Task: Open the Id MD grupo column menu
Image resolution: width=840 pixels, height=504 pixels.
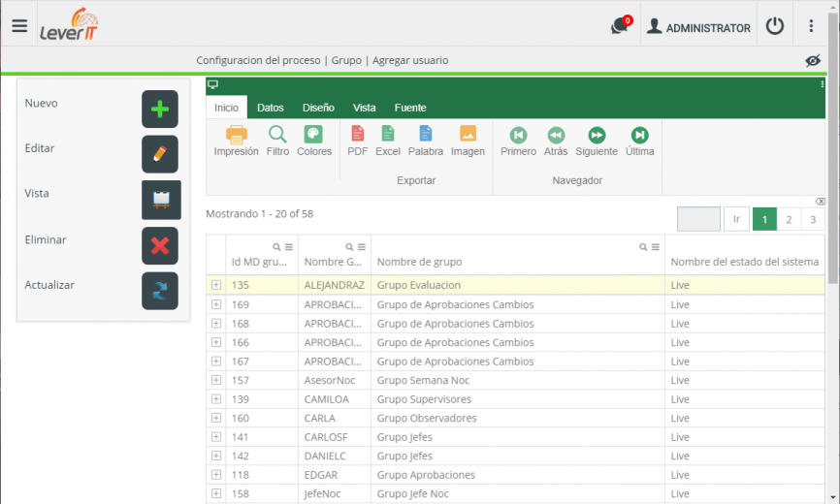Action: pyautogui.click(x=289, y=246)
